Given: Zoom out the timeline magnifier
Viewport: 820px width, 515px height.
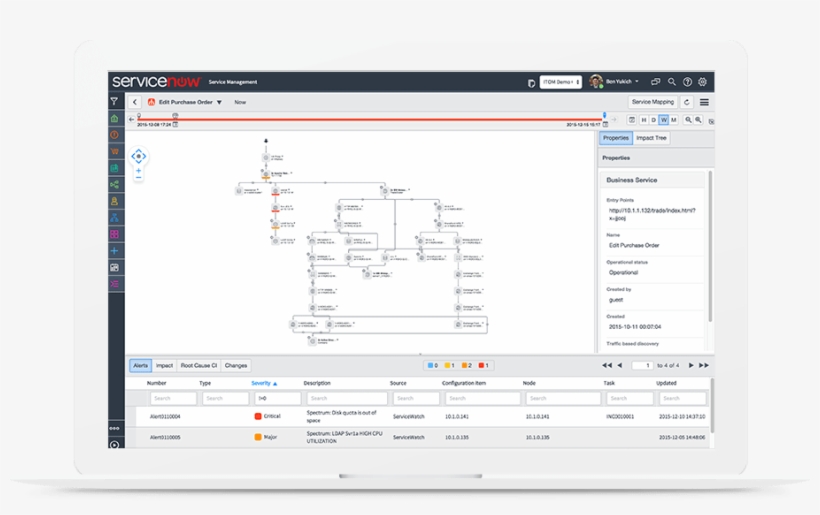Looking at the screenshot, I should tap(688, 120).
